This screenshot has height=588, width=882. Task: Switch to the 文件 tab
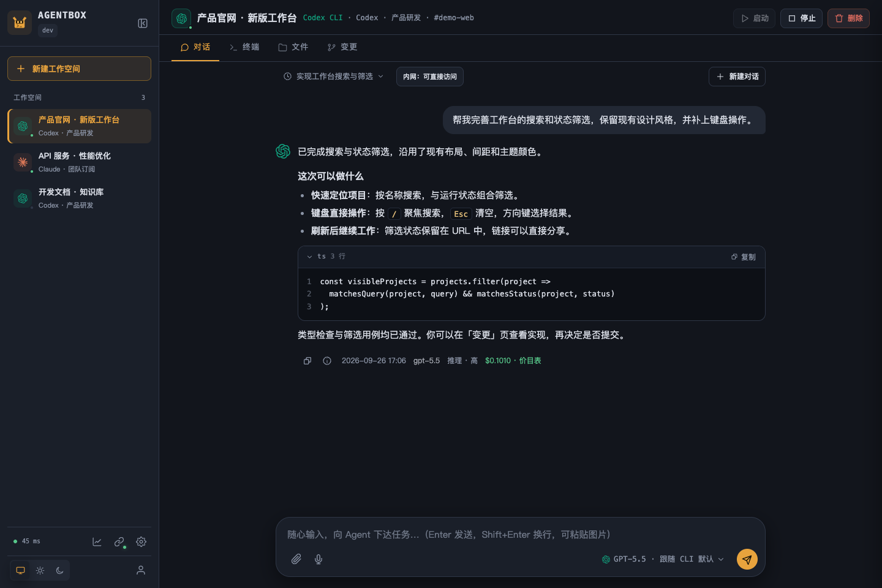[x=293, y=47]
